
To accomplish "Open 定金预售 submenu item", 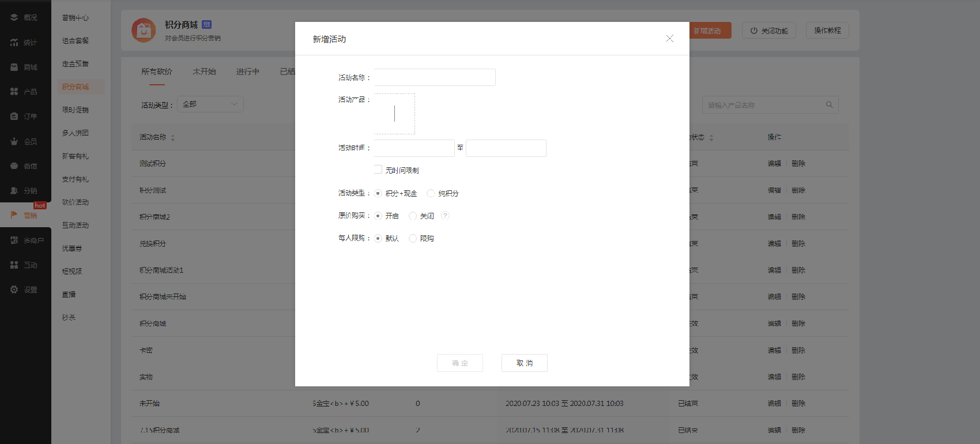I will click(x=76, y=64).
